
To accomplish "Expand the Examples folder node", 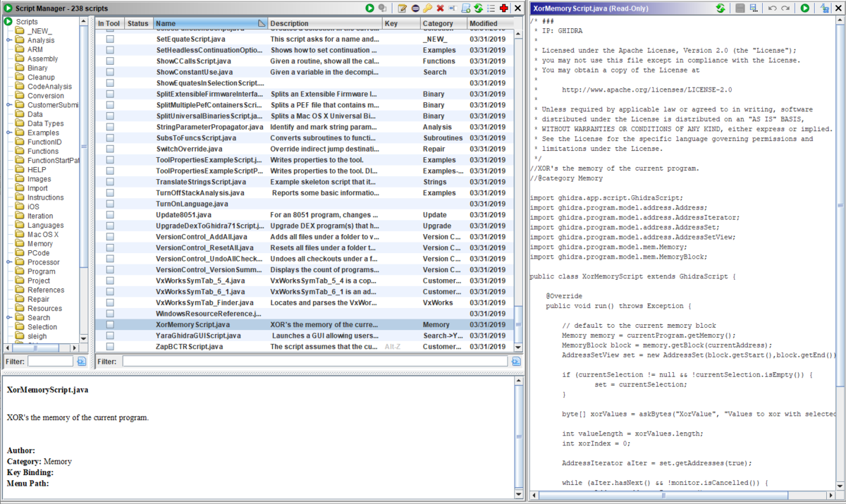I will pos(9,133).
